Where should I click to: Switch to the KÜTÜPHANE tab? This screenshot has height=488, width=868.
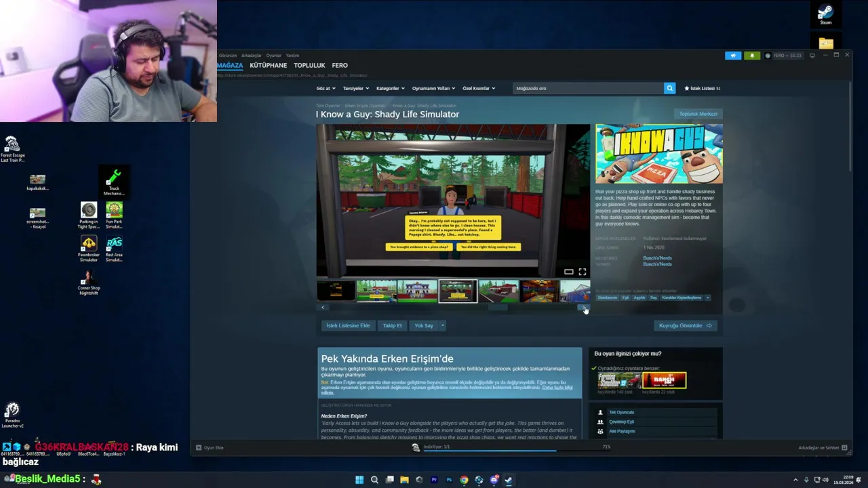pos(268,66)
